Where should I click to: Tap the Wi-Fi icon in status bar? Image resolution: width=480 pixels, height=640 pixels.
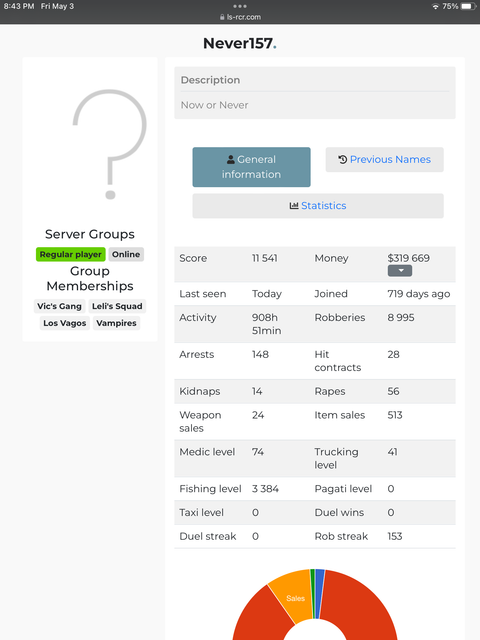436,7
